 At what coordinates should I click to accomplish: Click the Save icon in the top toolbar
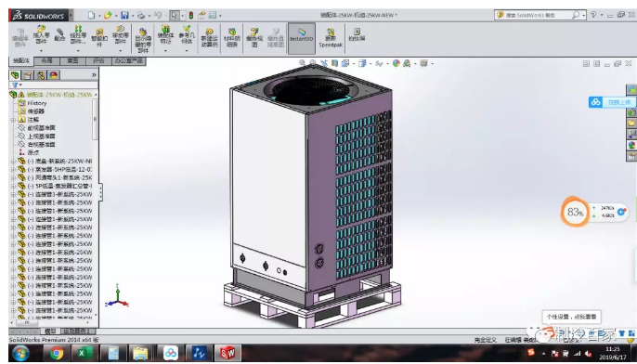(x=124, y=16)
